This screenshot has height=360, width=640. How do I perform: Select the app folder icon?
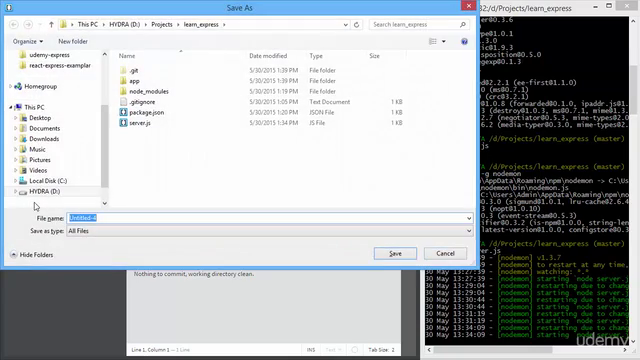(123, 81)
